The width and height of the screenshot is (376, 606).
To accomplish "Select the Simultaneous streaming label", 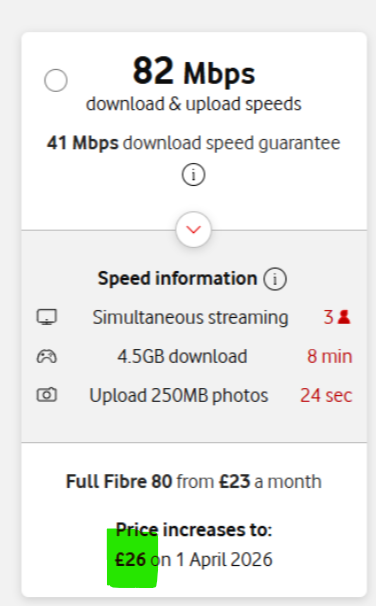I will point(190,317).
